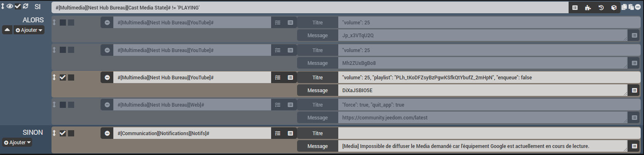Toggle the SI block enabled checkbox
The width and height of the screenshot is (644, 155).
(18, 6)
